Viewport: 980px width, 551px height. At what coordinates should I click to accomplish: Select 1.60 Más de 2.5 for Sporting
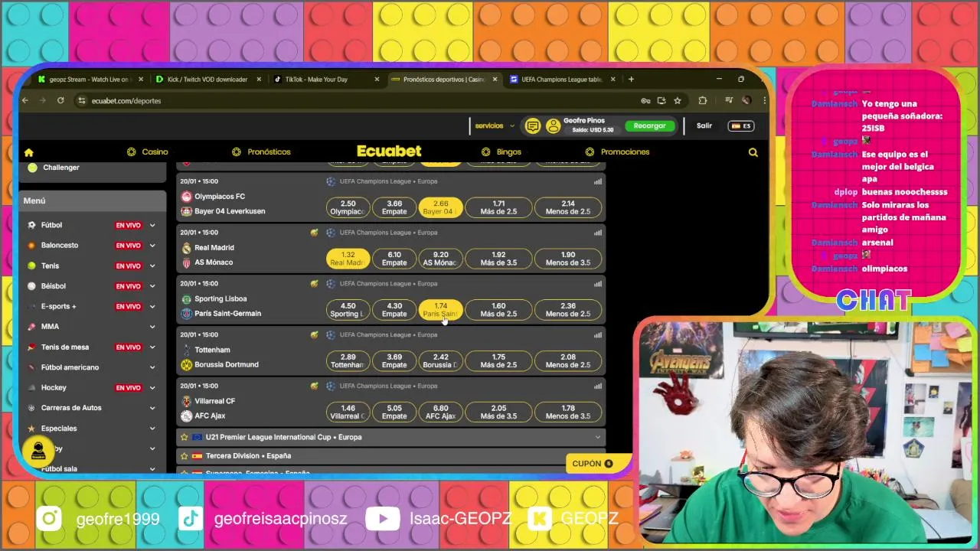(498, 310)
